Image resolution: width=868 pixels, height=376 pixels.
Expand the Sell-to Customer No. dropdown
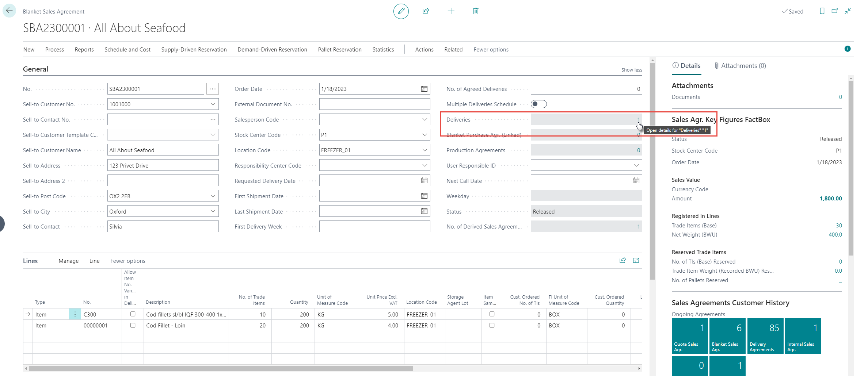tap(213, 104)
